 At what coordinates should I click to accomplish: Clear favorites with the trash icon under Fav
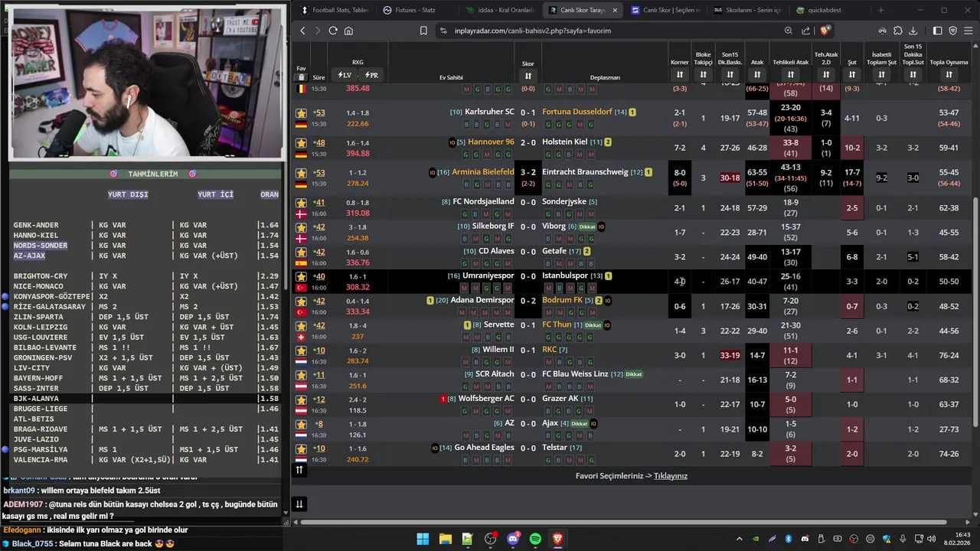coord(302,77)
